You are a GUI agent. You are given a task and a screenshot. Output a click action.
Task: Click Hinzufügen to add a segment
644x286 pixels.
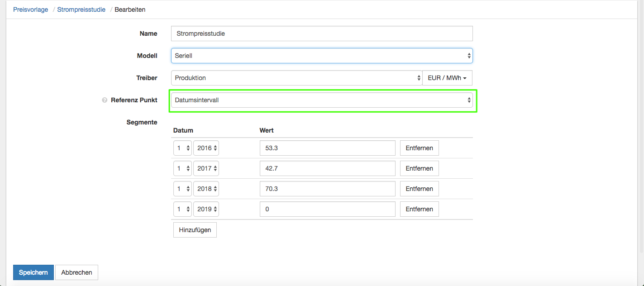tap(195, 230)
